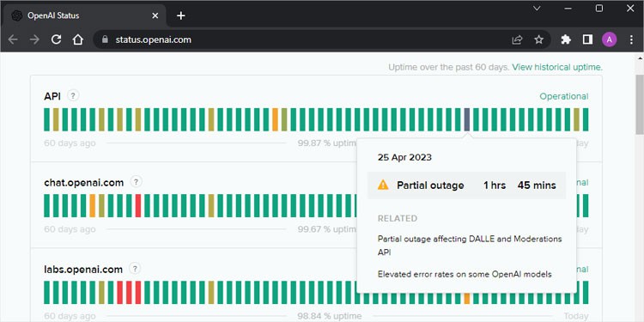This screenshot has width=644, height=322.
Task: Open Elevated error rates on some OpenAI models
Action: point(465,274)
